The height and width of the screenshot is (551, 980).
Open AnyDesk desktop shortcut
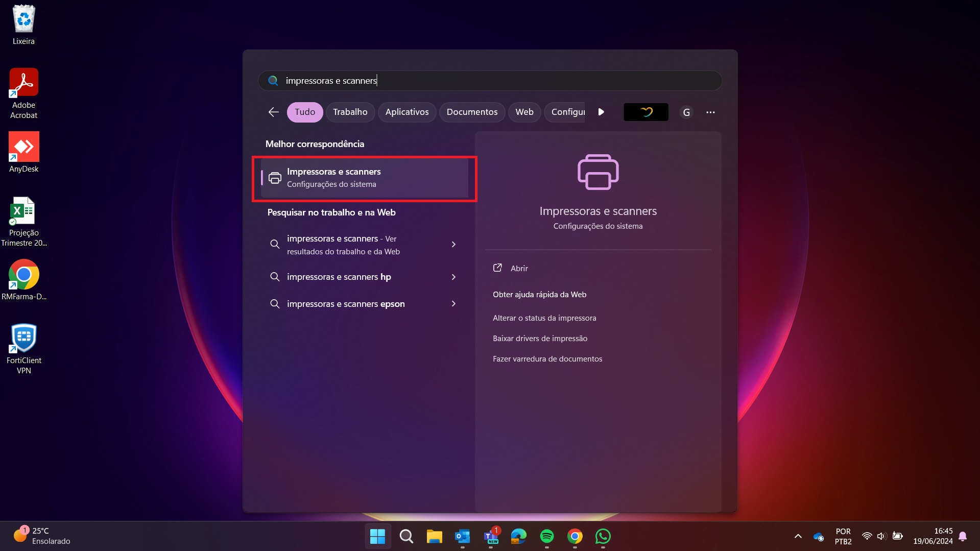tap(24, 152)
